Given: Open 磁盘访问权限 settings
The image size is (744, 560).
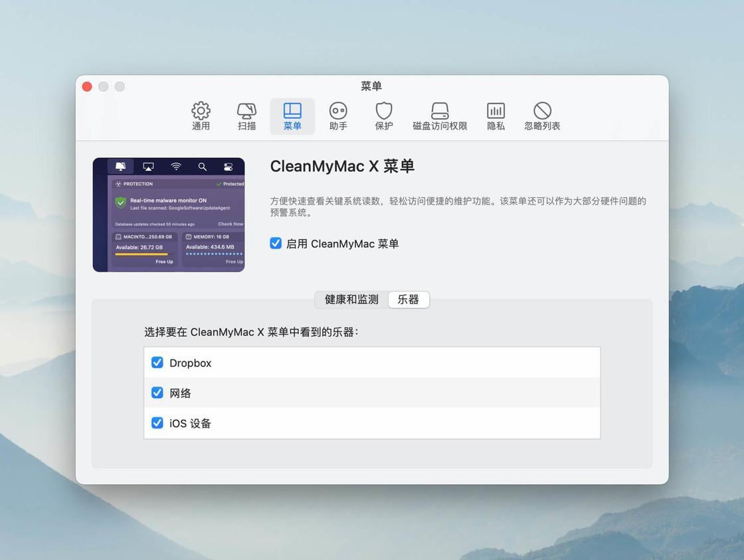Looking at the screenshot, I should pyautogui.click(x=440, y=116).
